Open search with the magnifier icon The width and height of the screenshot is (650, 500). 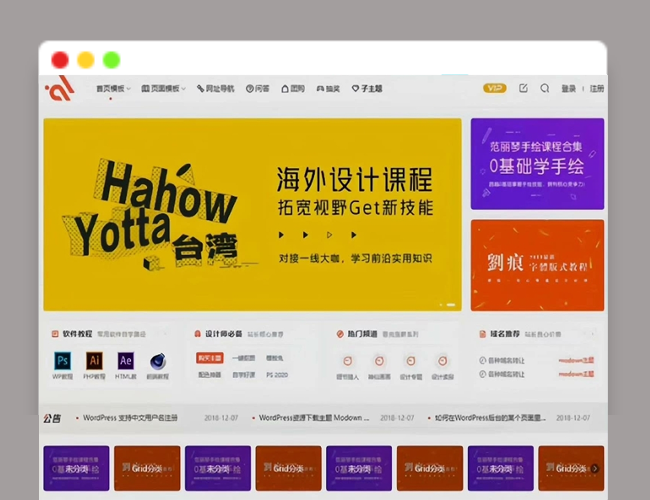tap(545, 88)
